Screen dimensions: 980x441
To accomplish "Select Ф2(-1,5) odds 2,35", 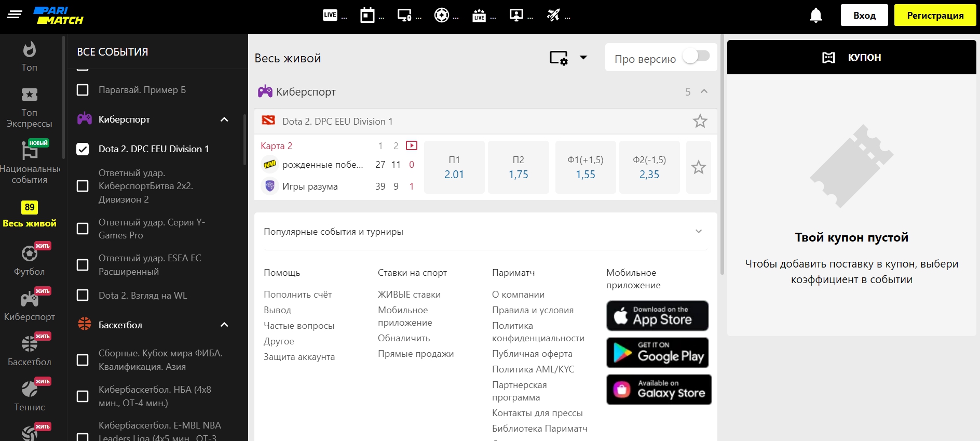I will pyautogui.click(x=649, y=167).
